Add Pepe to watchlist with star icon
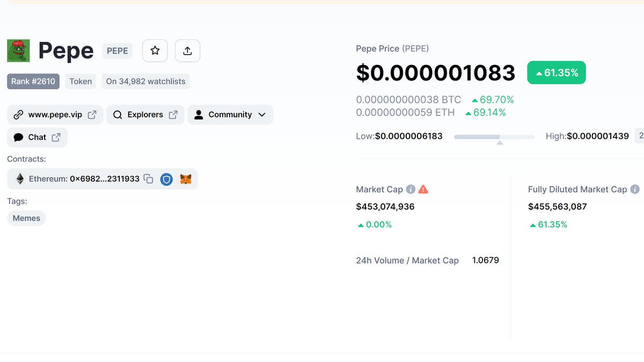 coord(155,50)
